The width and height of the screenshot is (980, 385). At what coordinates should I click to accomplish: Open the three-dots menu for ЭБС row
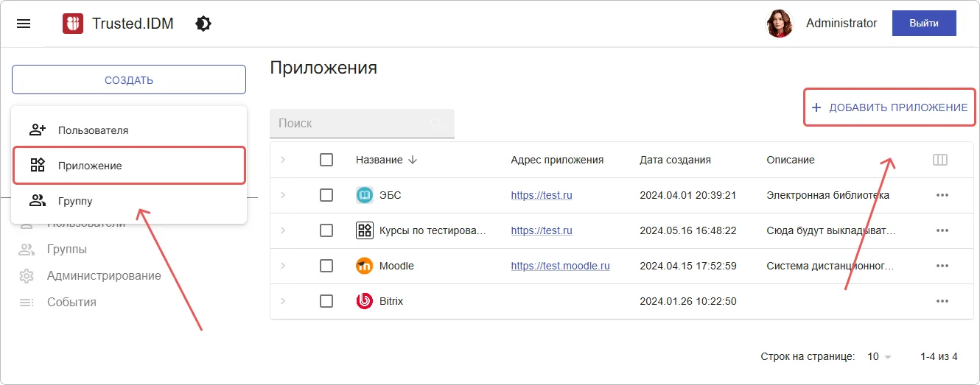pos(942,195)
